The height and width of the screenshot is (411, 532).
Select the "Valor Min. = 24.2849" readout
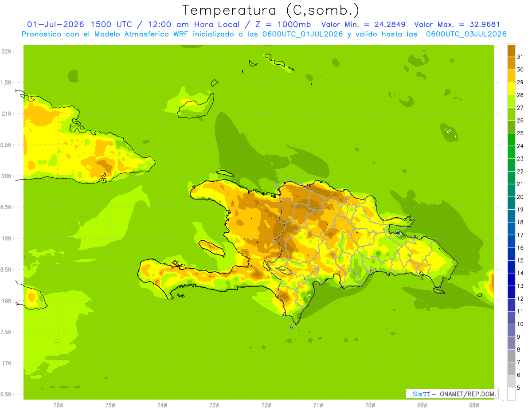coord(364,24)
